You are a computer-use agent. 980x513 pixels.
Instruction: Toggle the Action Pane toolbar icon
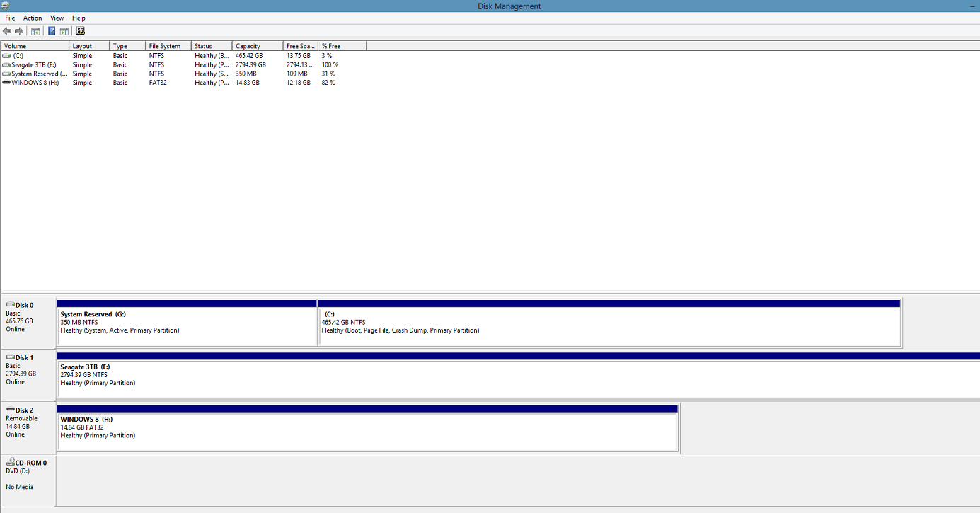pyautogui.click(x=64, y=31)
